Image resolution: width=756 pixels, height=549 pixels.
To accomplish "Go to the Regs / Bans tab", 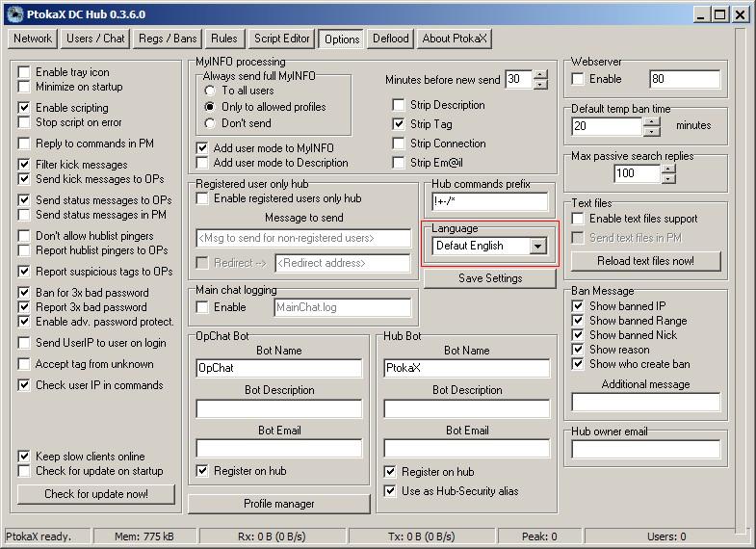I will [x=168, y=39].
